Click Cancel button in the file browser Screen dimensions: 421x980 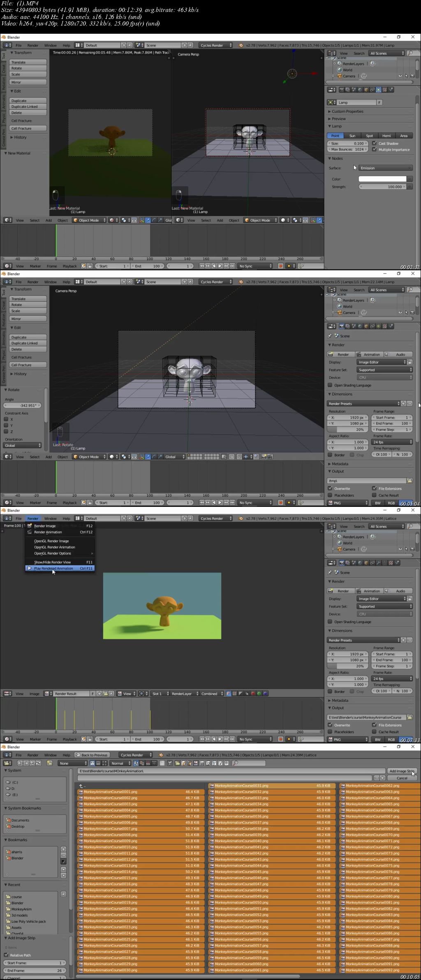click(401, 778)
